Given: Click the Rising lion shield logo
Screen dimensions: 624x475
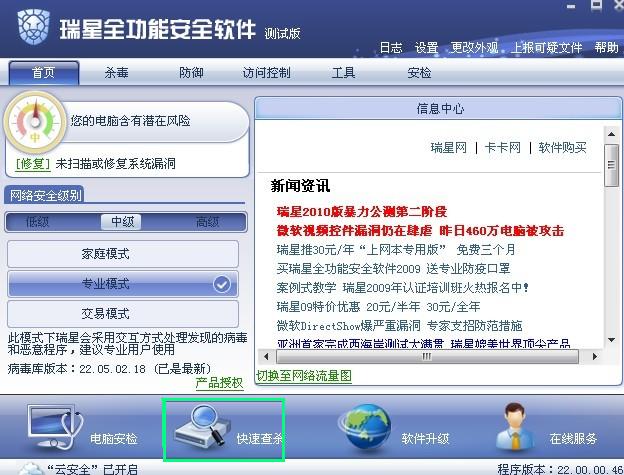Looking at the screenshot, I should click(x=34, y=26).
